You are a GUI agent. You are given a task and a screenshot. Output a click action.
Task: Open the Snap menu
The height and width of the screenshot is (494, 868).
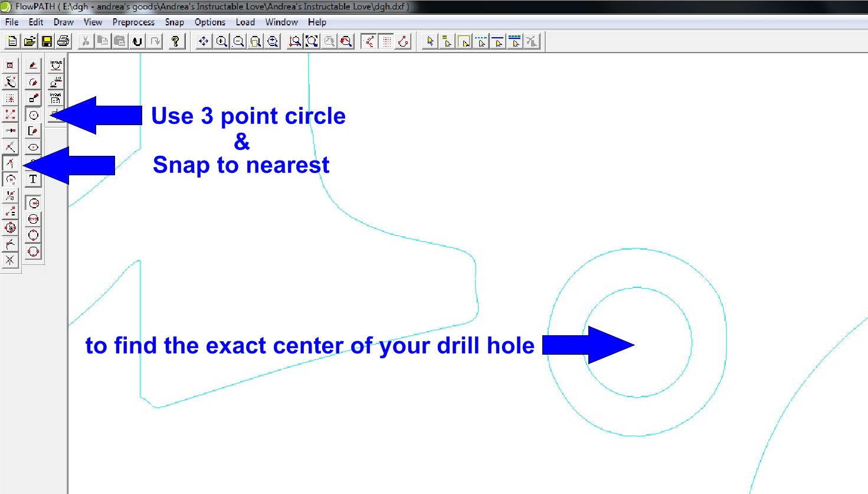tap(174, 22)
